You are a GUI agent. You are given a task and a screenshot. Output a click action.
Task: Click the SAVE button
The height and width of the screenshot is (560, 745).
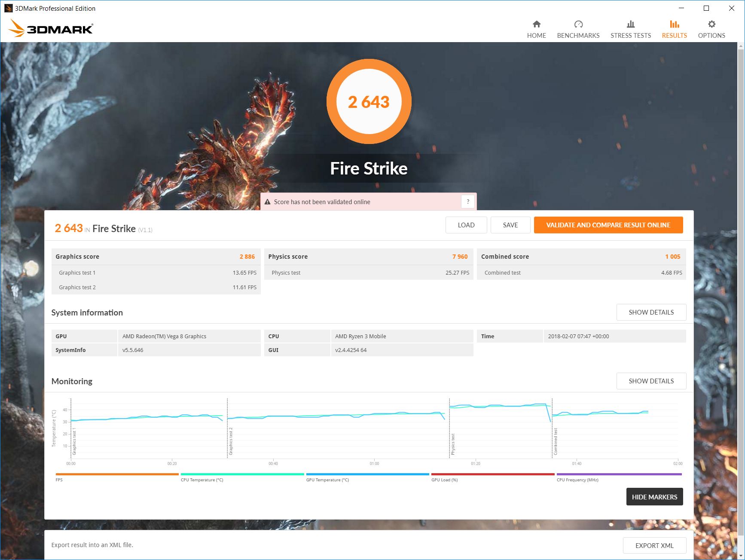coord(510,225)
